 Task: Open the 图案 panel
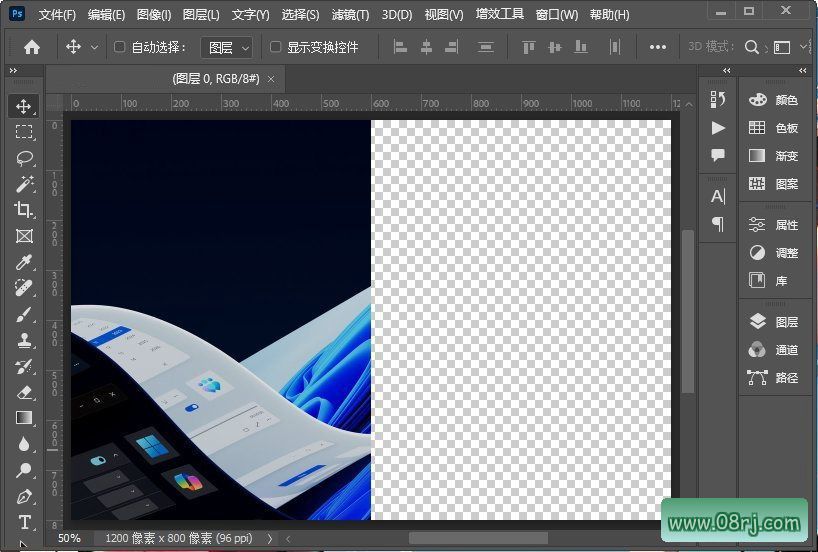pyautogui.click(x=774, y=184)
